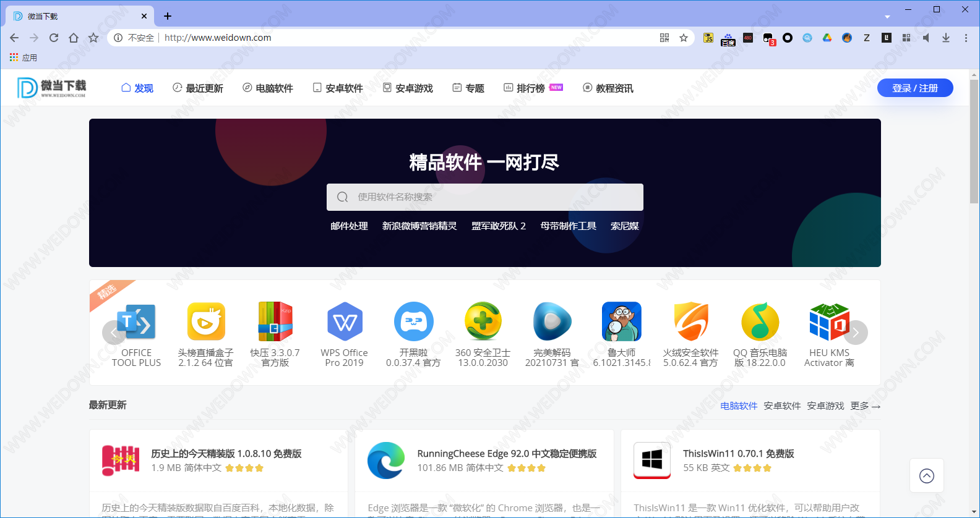This screenshot has height=518, width=980.
Task: Click the 登录 / 注册 button
Action: point(915,88)
